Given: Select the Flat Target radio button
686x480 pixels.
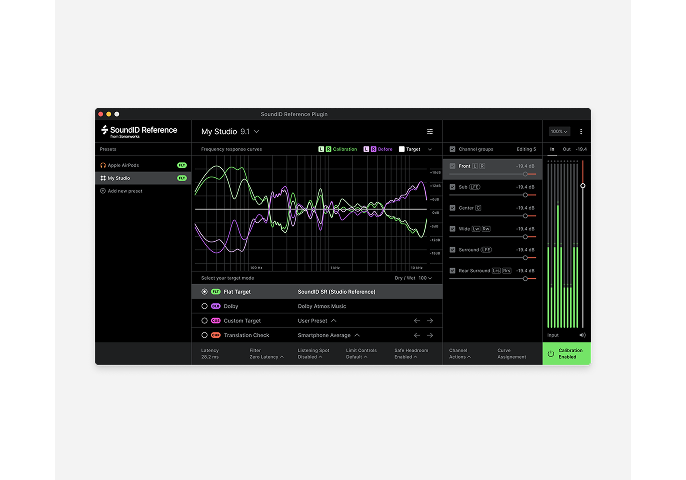Looking at the screenshot, I should 204,292.
